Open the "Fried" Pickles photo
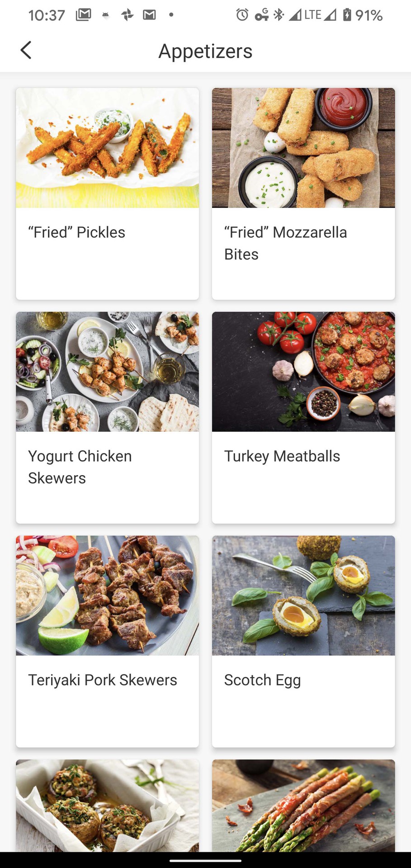This screenshot has height=868, width=411. click(x=107, y=148)
